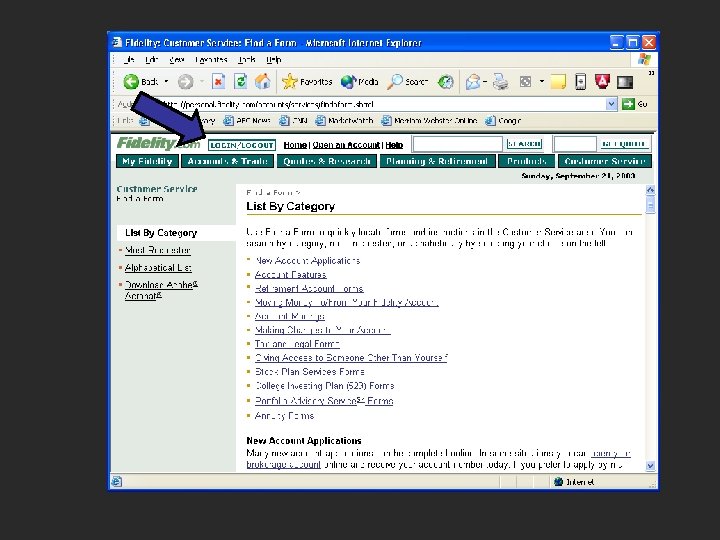Click into the site search input field

pyautogui.click(x=457, y=144)
